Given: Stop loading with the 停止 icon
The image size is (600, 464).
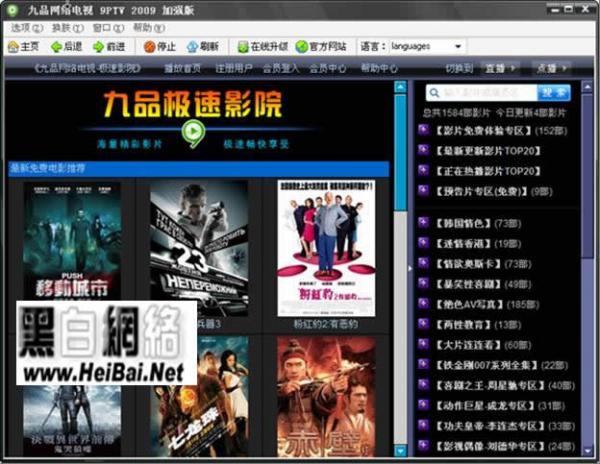Looking at the screenshot, I should [149, 47].
